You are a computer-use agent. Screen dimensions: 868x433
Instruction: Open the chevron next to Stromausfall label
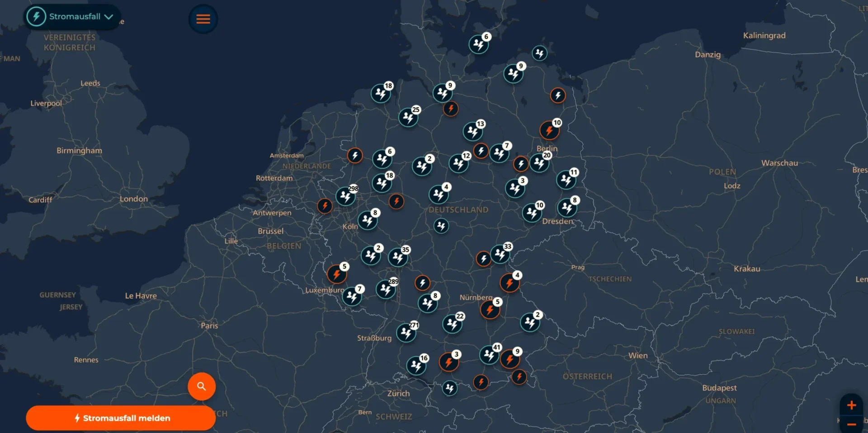tap(108, 16)
